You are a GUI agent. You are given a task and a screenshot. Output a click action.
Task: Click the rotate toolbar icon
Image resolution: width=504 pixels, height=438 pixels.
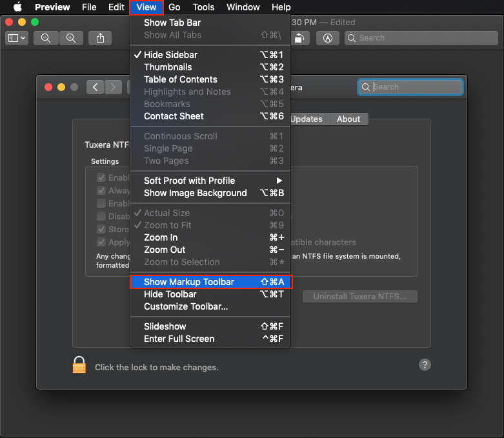(301, 38)
